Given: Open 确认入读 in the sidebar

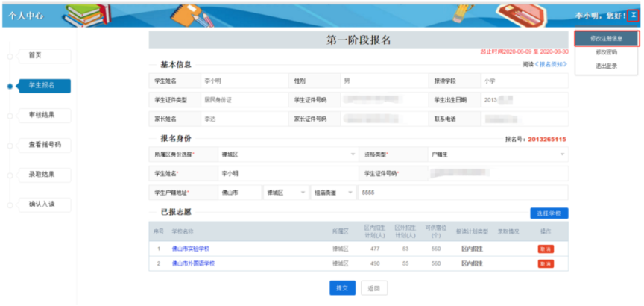Looking at the screenshot, I should [45, 204].
